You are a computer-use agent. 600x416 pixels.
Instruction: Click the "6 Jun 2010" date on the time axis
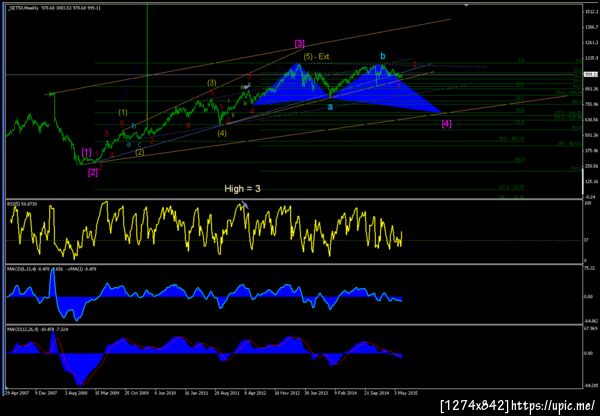[165, 393]
